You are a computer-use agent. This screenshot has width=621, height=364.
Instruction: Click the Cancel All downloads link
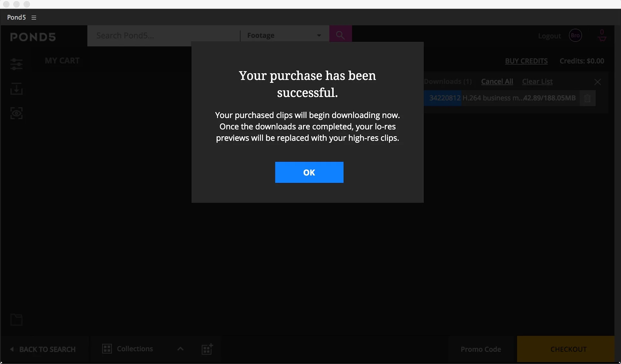pos(497,81)
